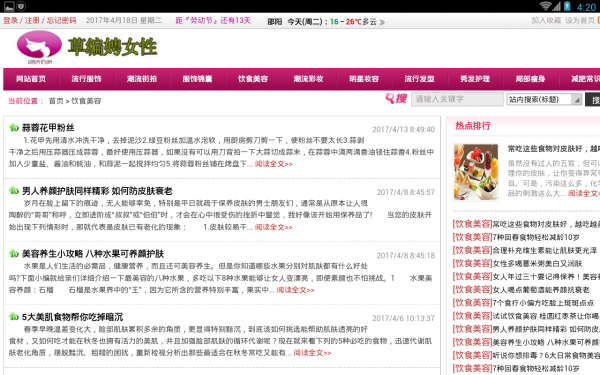The height and width of the screenshot is (375, 600).
Task: Open 流行发型 navigation tab
Action: (x=419, y=79)
